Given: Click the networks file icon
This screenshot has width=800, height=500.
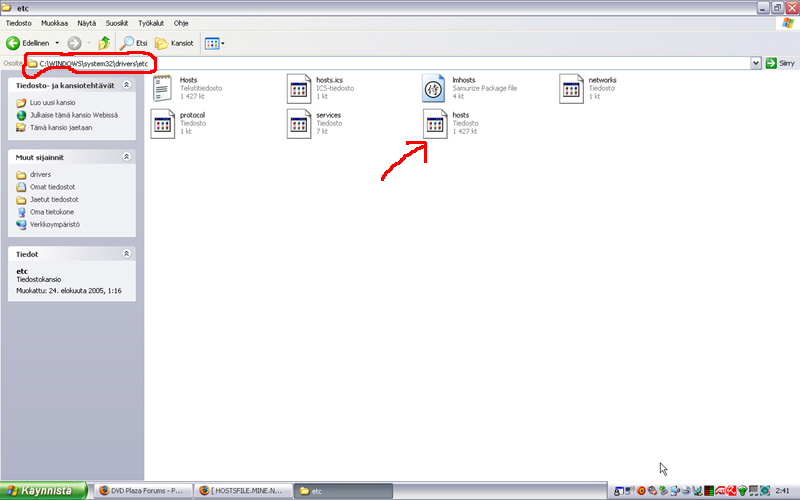Looking at the screenshot, I should [571, 88].
